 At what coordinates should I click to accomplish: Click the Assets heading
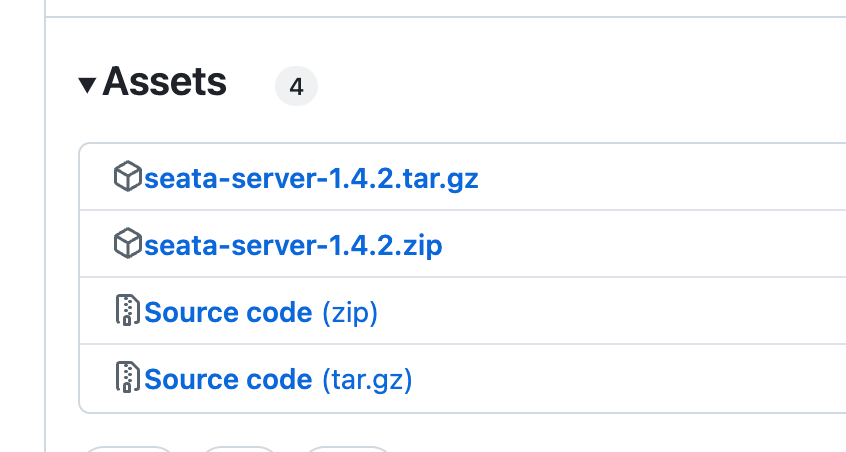[x=165, y=82]
